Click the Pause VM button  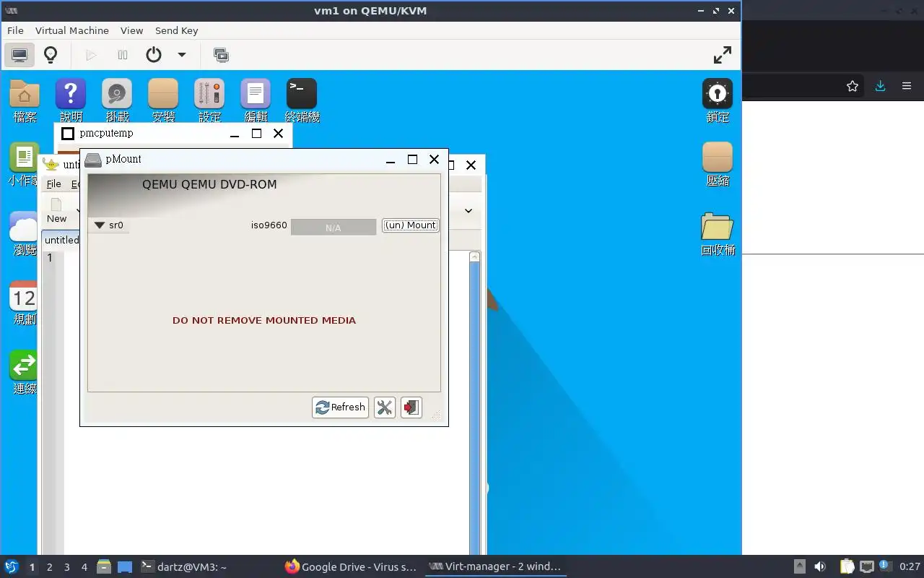[x=123, y=55]
